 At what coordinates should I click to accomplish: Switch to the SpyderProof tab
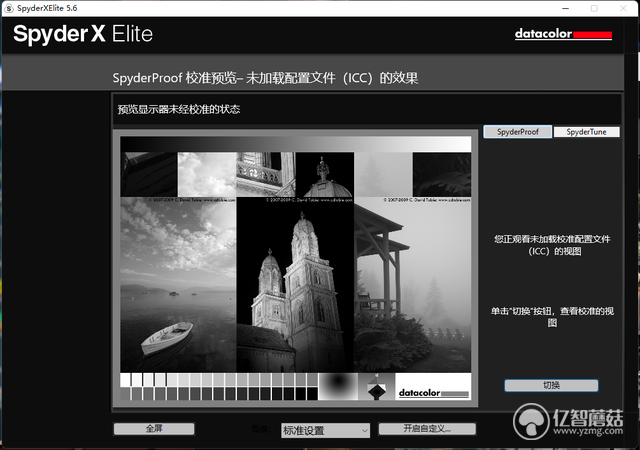click(x=518, y=132)
